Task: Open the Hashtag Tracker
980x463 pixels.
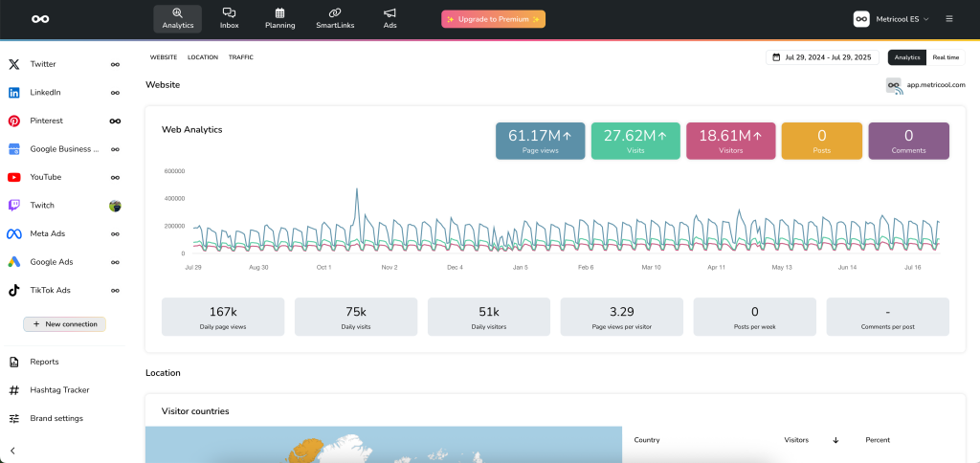Action: (x=59, y=390)
